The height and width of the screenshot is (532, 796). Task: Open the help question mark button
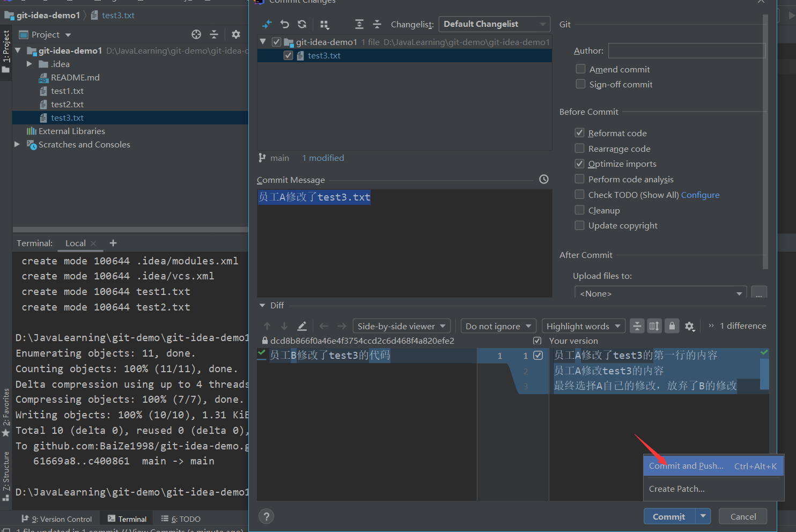click(x=266, y=516)
